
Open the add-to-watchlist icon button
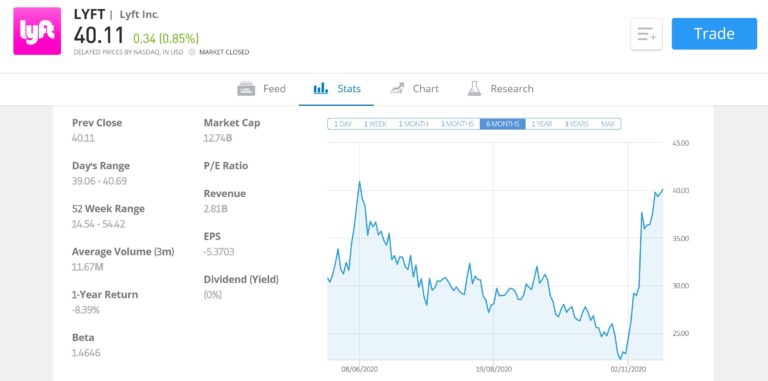point(646,34)
